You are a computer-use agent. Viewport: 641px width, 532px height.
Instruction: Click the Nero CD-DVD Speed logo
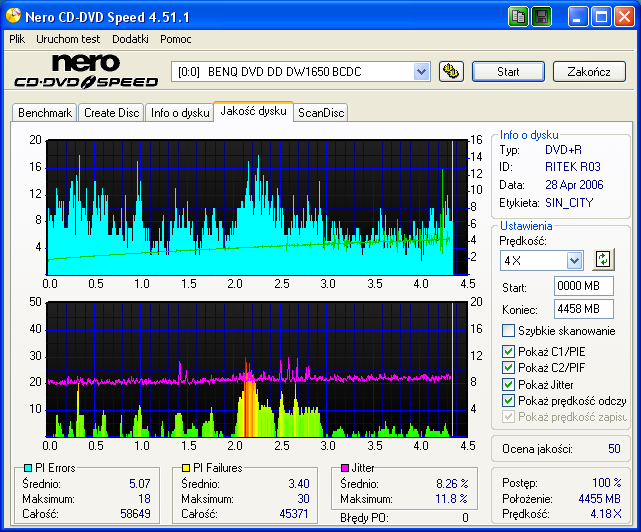86,72
